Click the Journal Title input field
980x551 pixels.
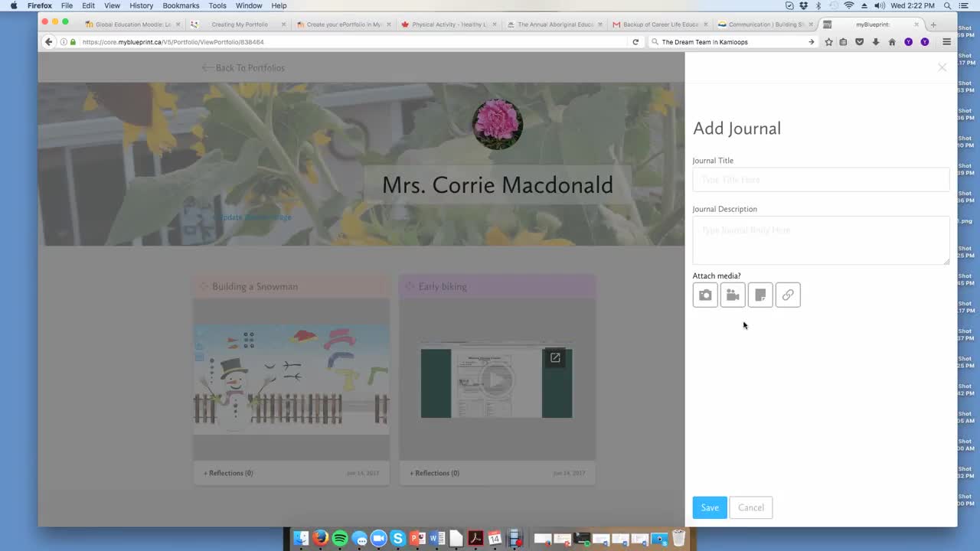[821, 180]
